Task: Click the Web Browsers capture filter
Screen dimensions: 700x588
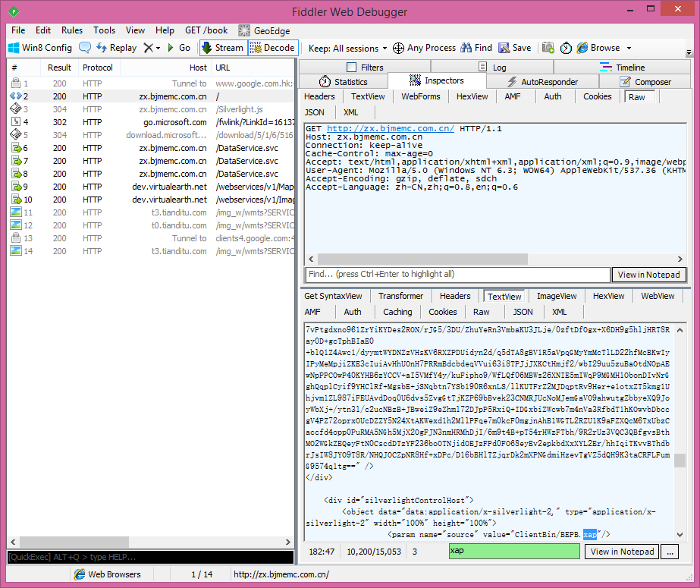Action: tap(107, 574)
